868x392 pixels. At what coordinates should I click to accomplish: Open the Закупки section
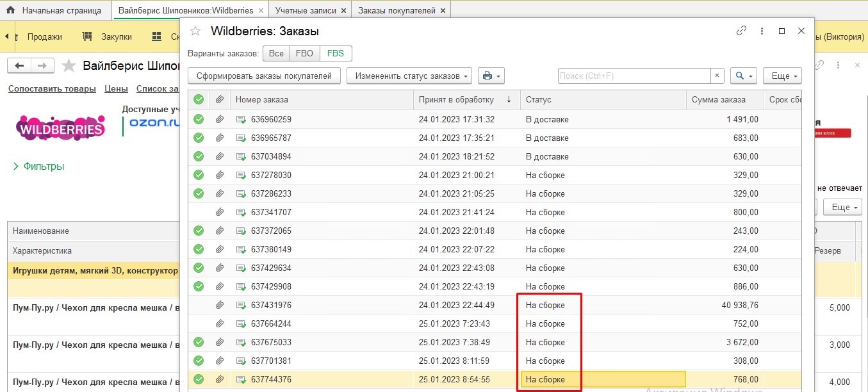click(109, 37)
